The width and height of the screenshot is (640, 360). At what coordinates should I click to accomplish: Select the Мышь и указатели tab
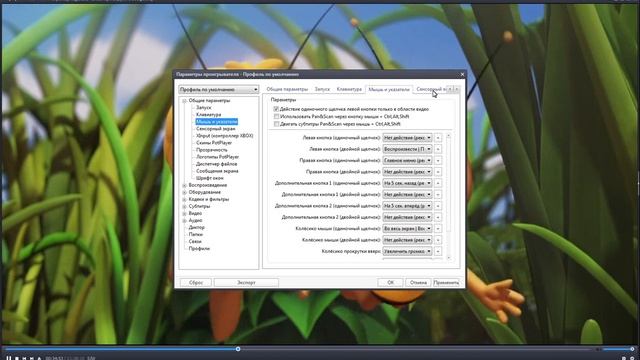(389, 89)
